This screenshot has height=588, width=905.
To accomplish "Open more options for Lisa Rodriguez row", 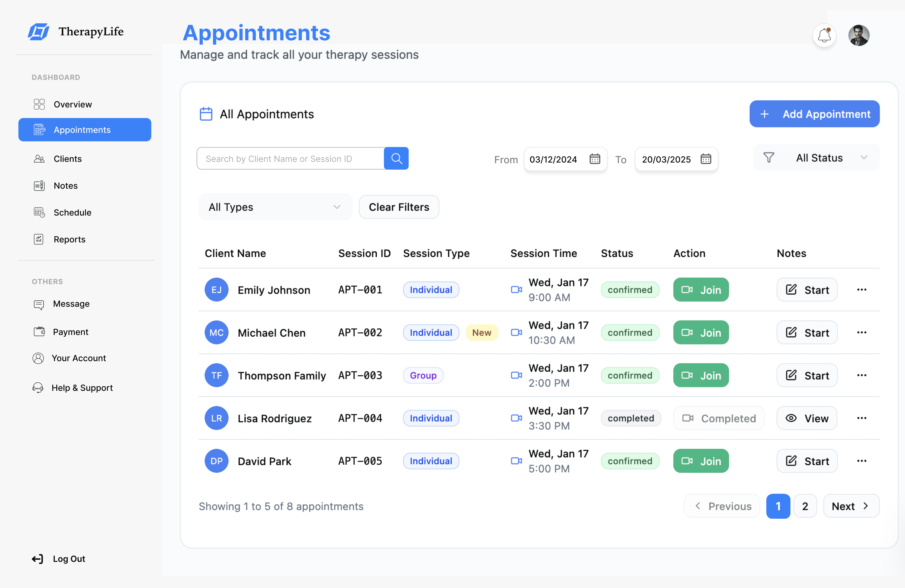I will click(x=861, y=418).
